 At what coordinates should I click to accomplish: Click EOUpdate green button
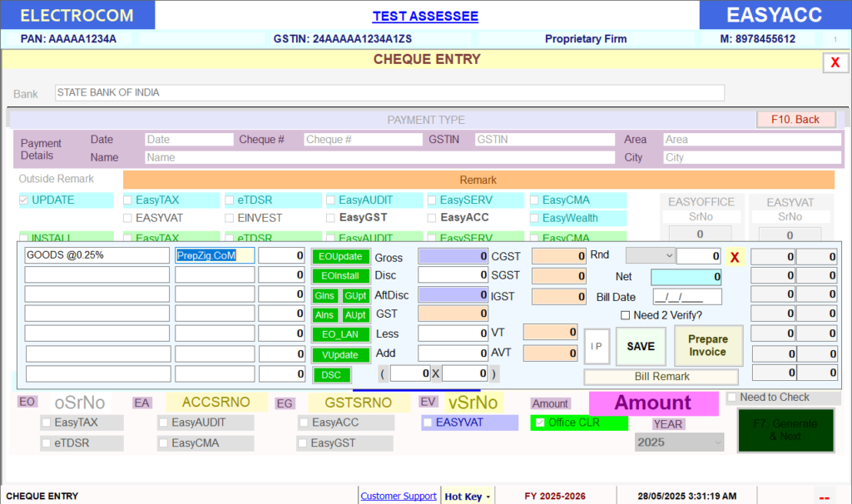coord(340,256)
